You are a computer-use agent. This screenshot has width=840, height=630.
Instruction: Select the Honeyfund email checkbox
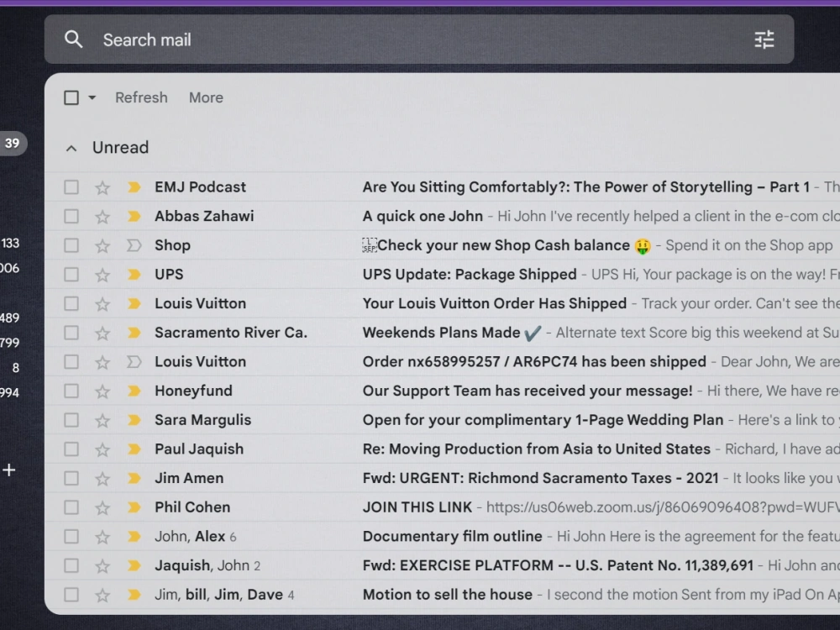click(71, 391)
